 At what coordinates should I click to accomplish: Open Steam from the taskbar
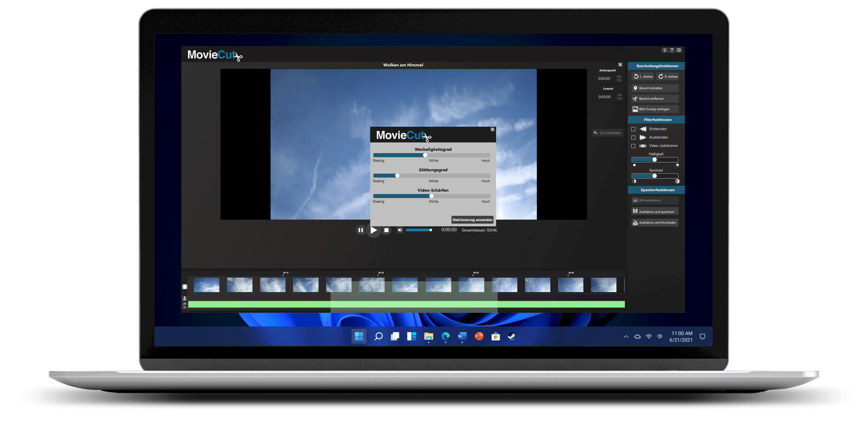512,336
